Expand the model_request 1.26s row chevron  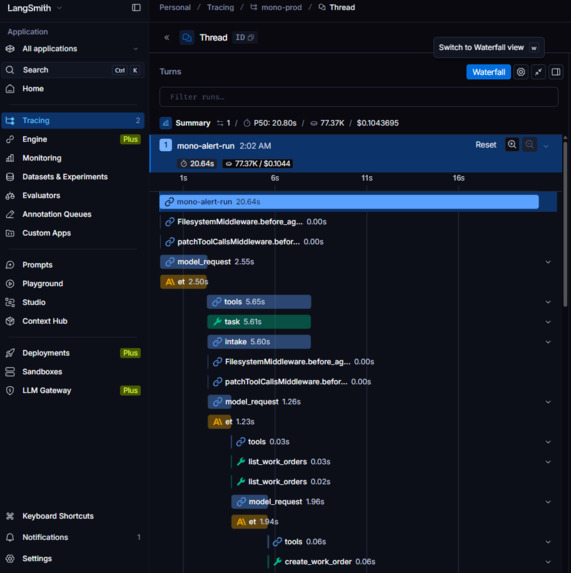[548, 402]
